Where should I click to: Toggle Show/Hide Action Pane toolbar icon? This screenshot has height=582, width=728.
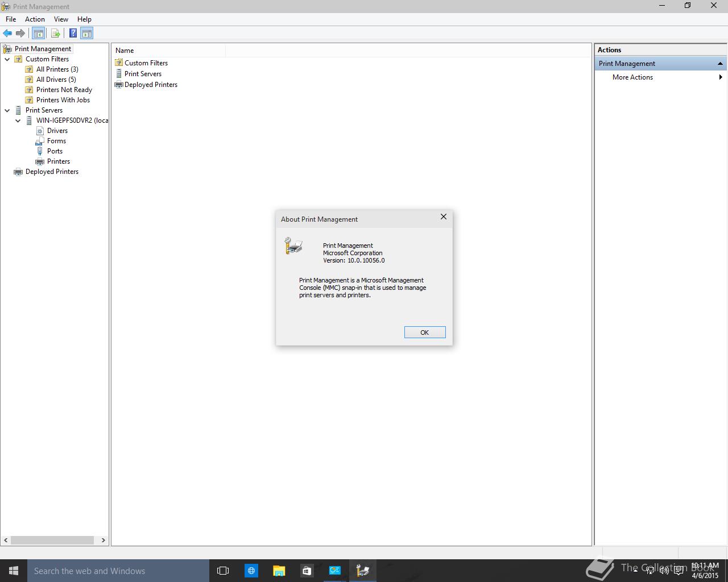coord(87,34)
